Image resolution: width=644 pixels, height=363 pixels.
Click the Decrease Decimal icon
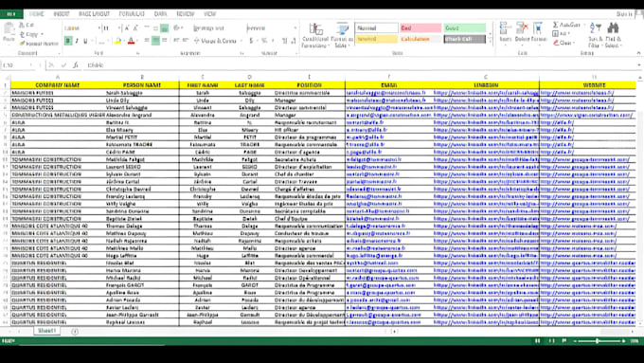293,41
